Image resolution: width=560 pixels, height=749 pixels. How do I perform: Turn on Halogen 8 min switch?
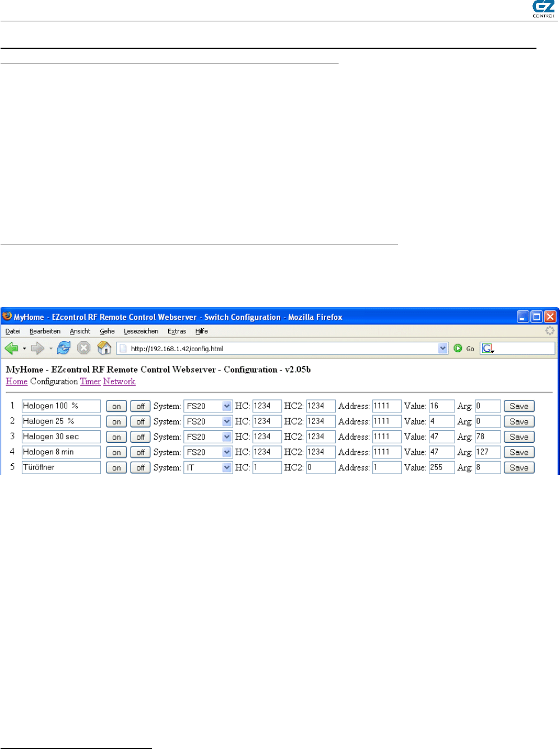pyautogui.click(x=117, y=452)
